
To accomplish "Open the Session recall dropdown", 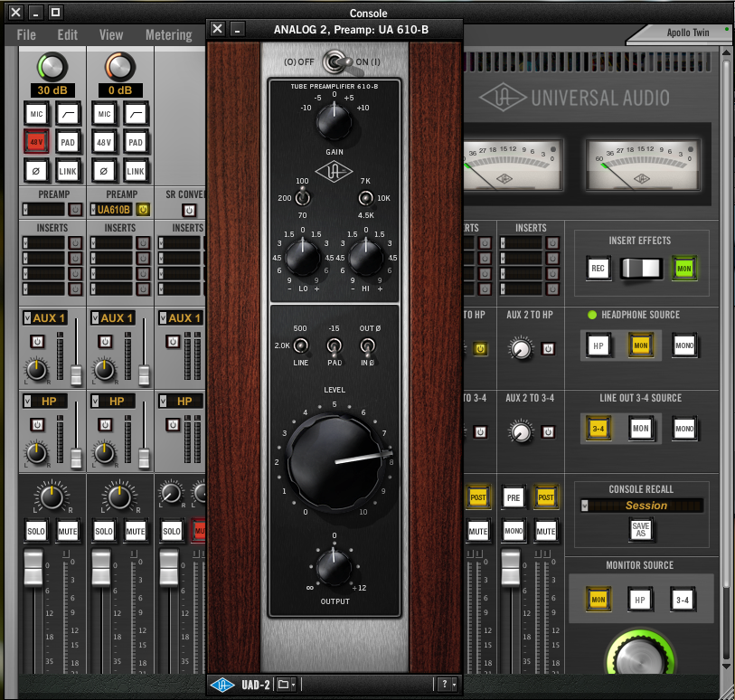I will 584,506.
